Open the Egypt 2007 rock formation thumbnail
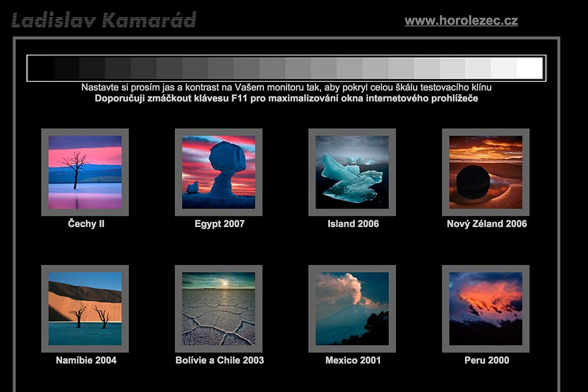 [x=219, y=172]
